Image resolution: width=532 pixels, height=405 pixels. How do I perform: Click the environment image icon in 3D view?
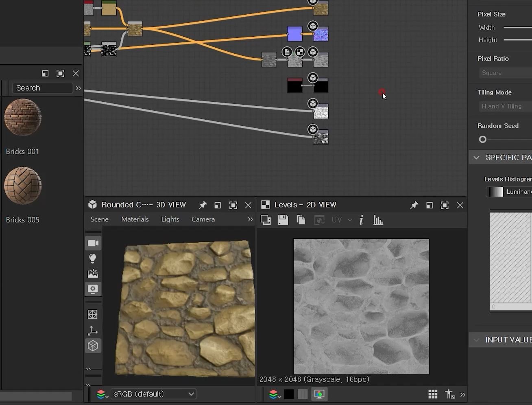tap(93, 274)
